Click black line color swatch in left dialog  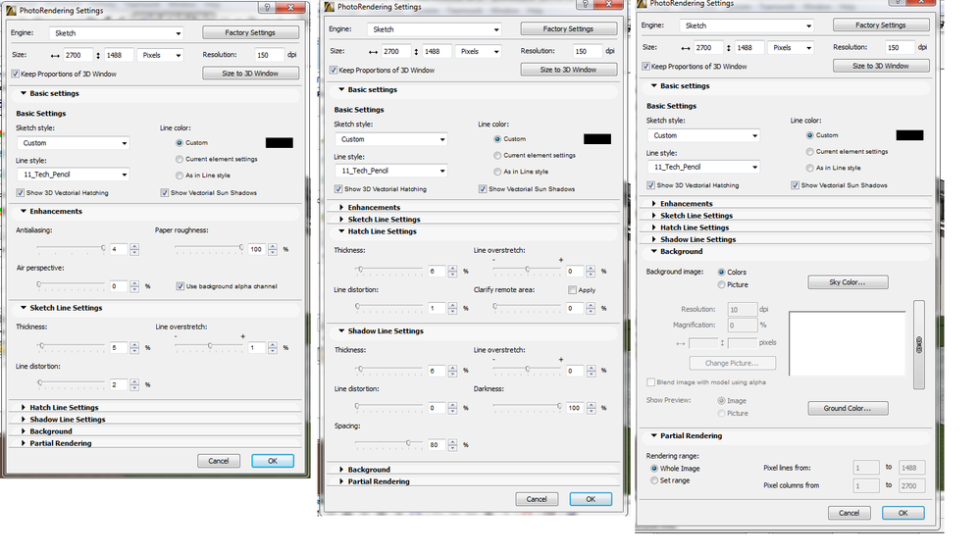point(280,143)
